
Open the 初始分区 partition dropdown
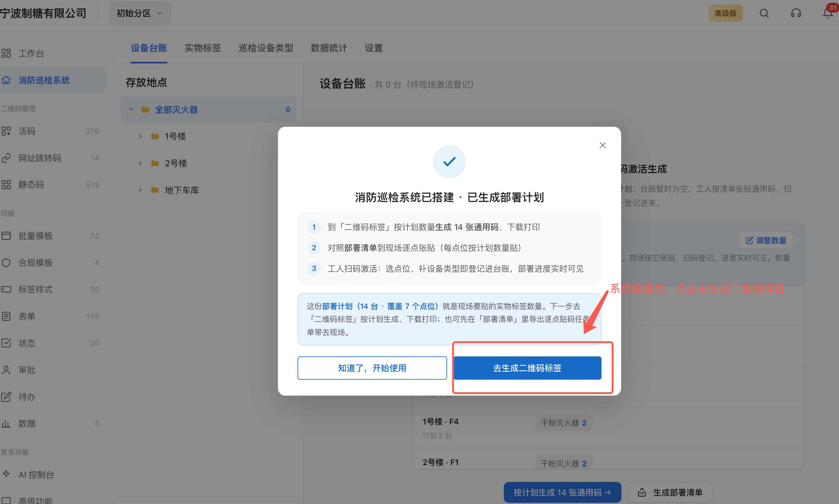tap(140, 13)
